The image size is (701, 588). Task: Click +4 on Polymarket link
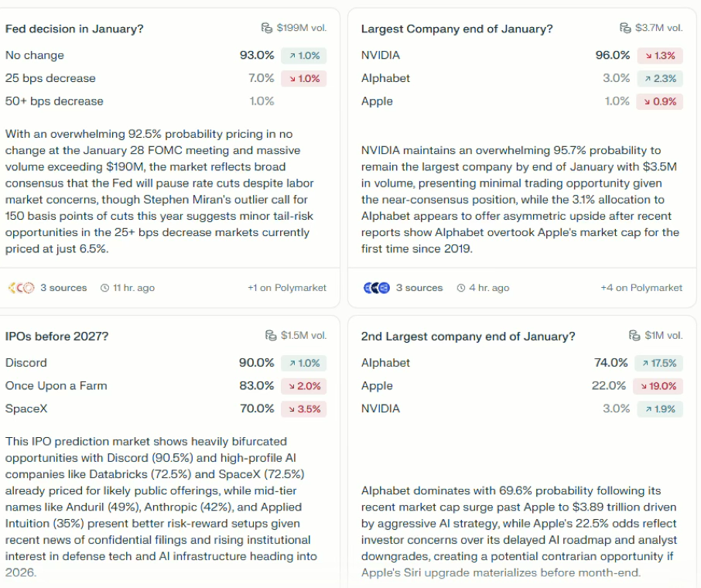tap(641, 288)
